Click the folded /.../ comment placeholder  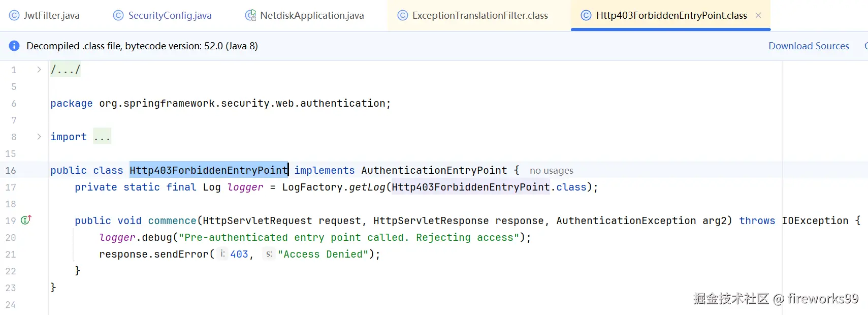(x=66, y=70)
